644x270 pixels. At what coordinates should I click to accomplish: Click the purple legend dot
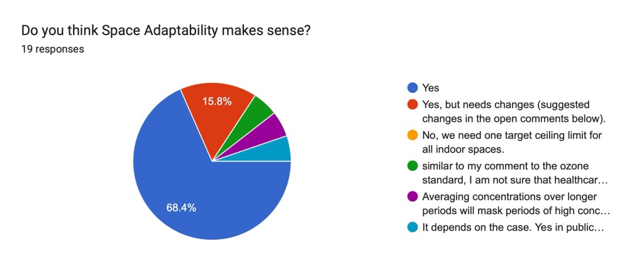pyautogui.click(x=413, y=197)
